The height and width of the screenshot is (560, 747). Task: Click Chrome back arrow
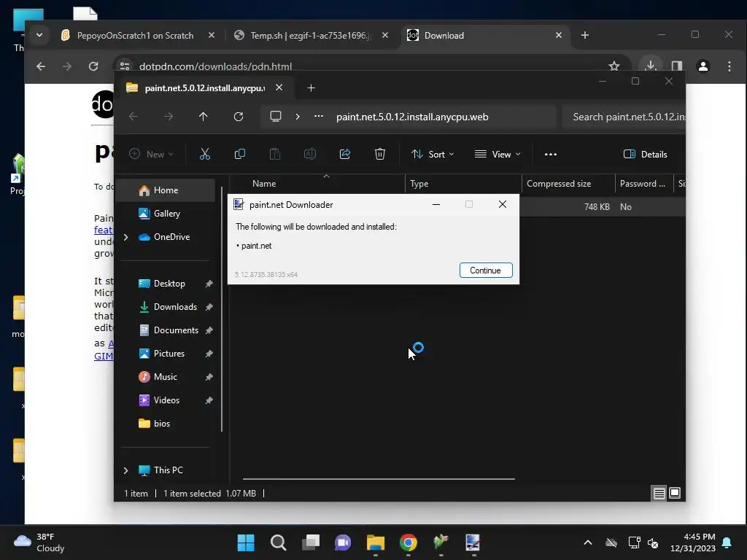click(x=41, y=66)
